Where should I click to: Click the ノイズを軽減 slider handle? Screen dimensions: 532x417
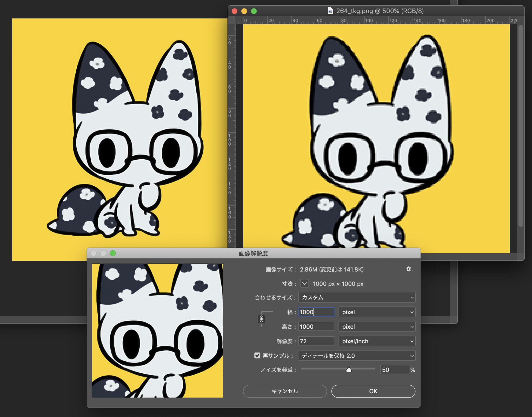349,370
